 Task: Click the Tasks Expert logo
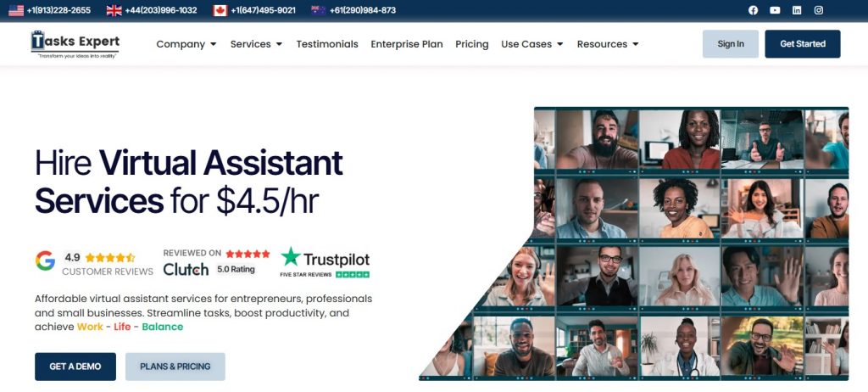click(x=75, y=44)
